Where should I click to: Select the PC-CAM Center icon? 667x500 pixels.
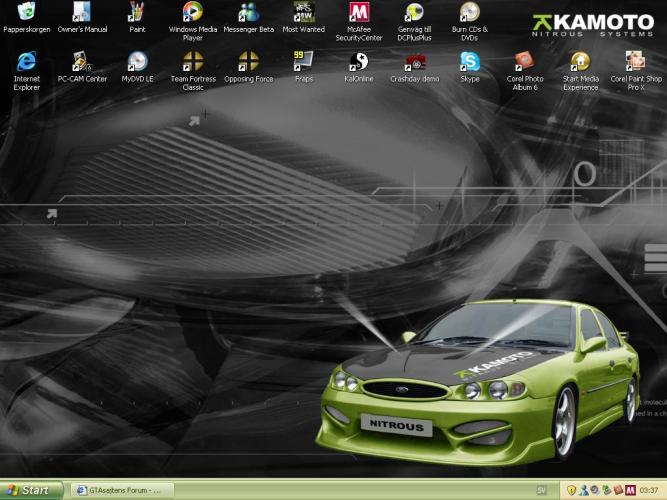pyautogui.click(x=82, y=62)
